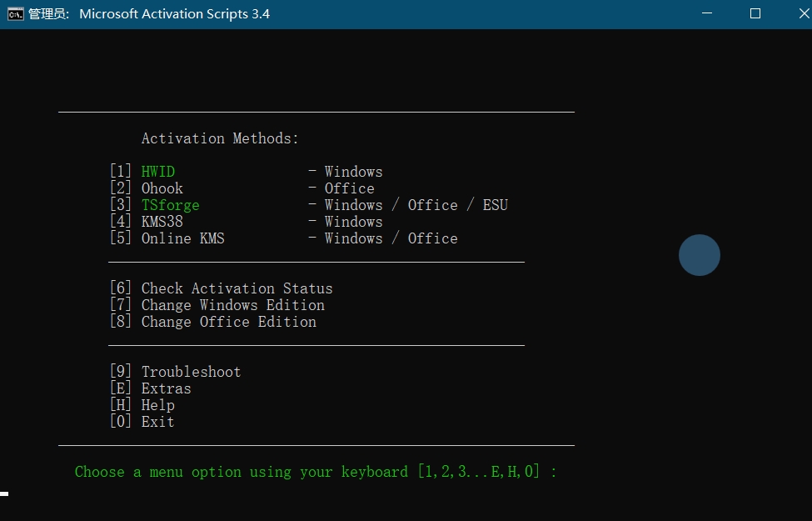Screen dimensions: 812x521
Task: Click the circular blue cursor indicator
Action: (700, 255)
